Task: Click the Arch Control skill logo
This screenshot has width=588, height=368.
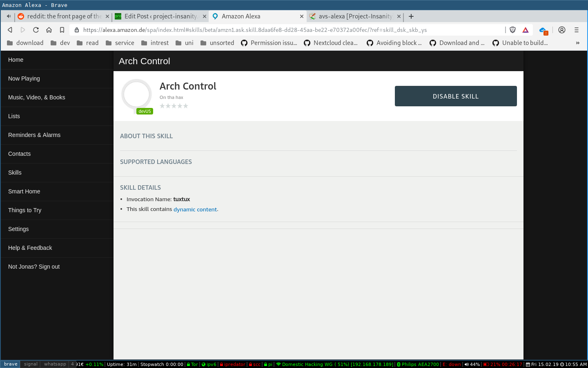Action: tap(137, 94)
